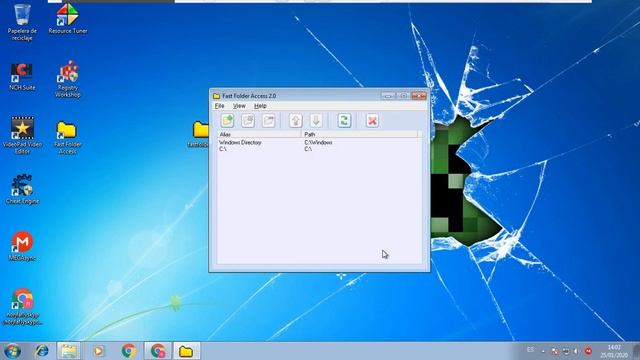This screenshot has width=640, height=360.
Task: Open the Help menu
Action: 260,106
